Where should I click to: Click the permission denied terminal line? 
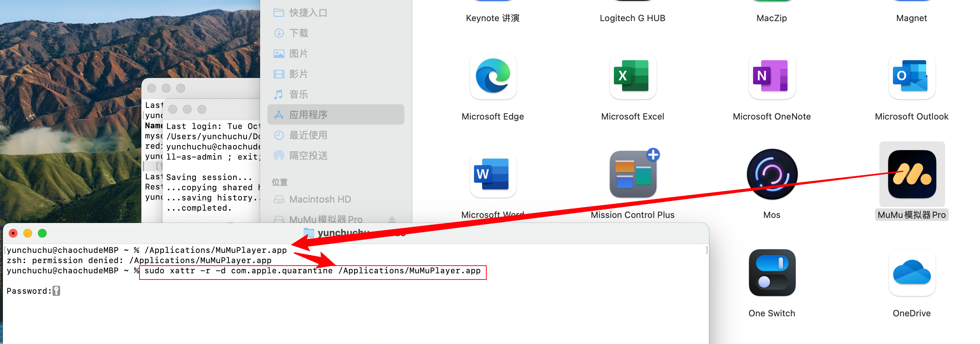click(139, 260)
